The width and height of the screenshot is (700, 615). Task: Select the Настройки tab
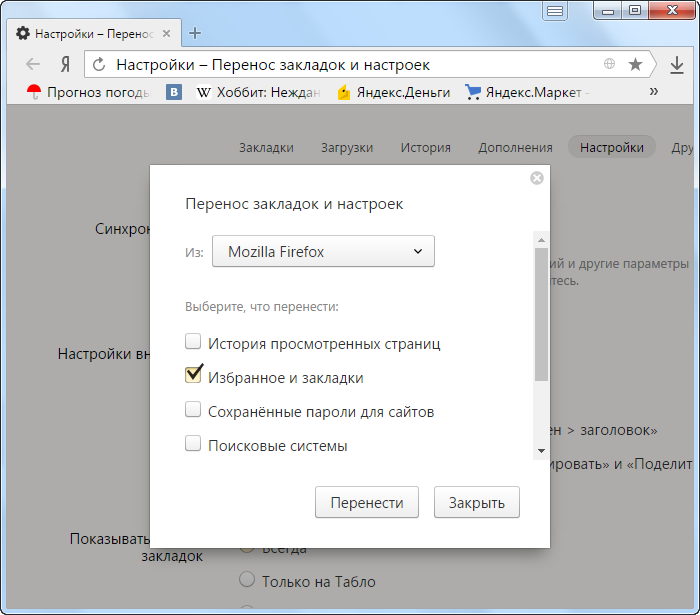(612, 147)
